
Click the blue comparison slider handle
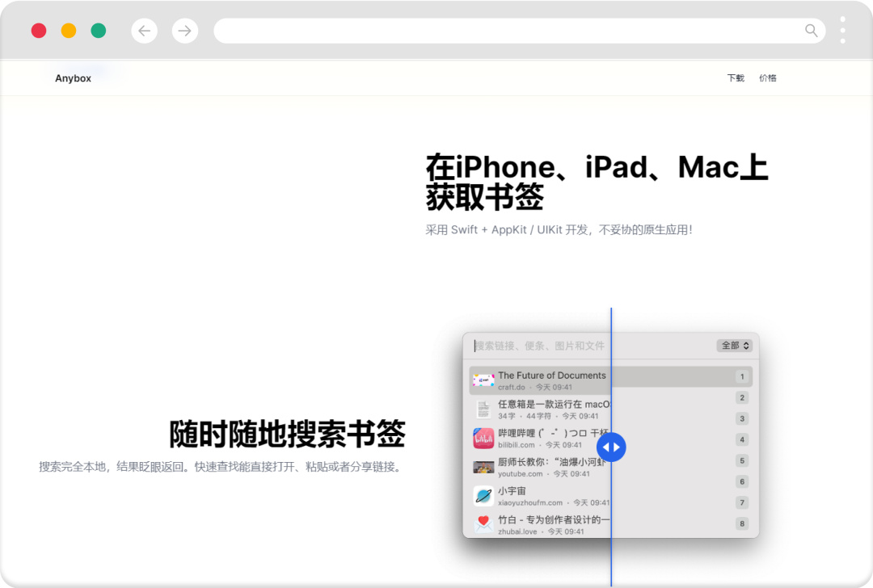click(x=611, y=447)
